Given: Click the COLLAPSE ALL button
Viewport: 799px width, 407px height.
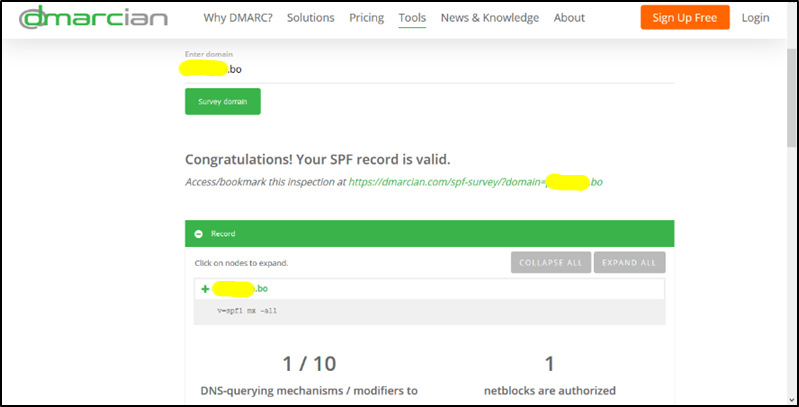Looking at the screenshot, I should [x=550, y=263].
